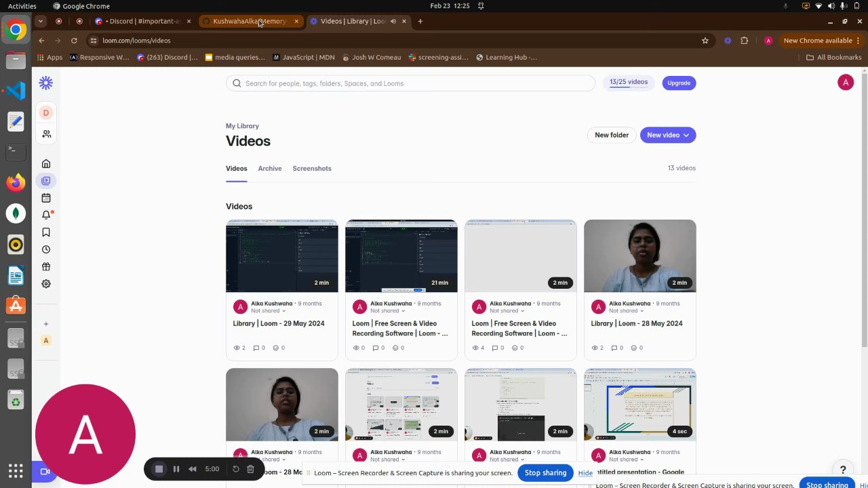Open the people/team icon in sidebar

[x=46, y=134]
